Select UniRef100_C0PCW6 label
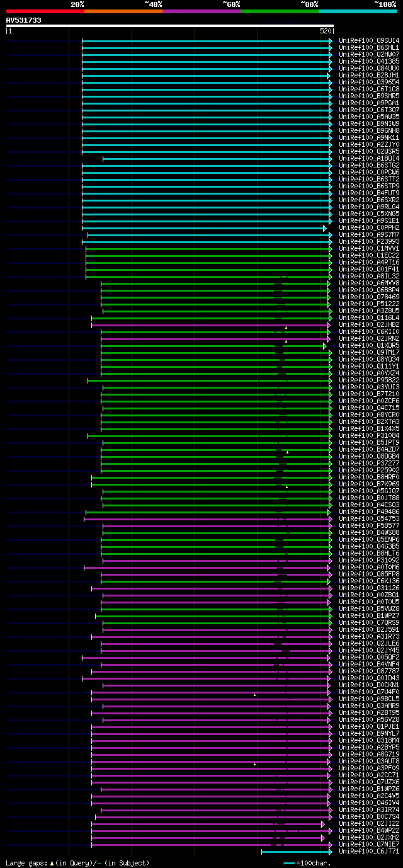Viewport: 403px width, 868px height. 369,172
